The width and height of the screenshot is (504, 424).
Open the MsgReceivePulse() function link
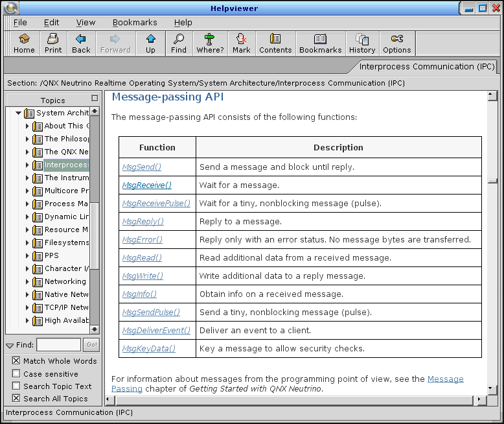point(156,203)
